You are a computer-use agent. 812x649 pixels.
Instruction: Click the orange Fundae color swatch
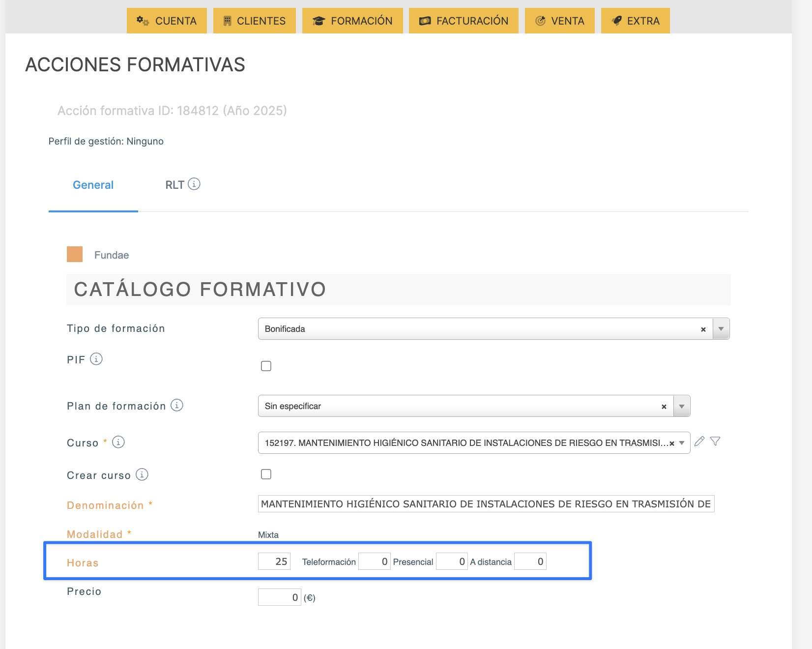tap(75, 254)
